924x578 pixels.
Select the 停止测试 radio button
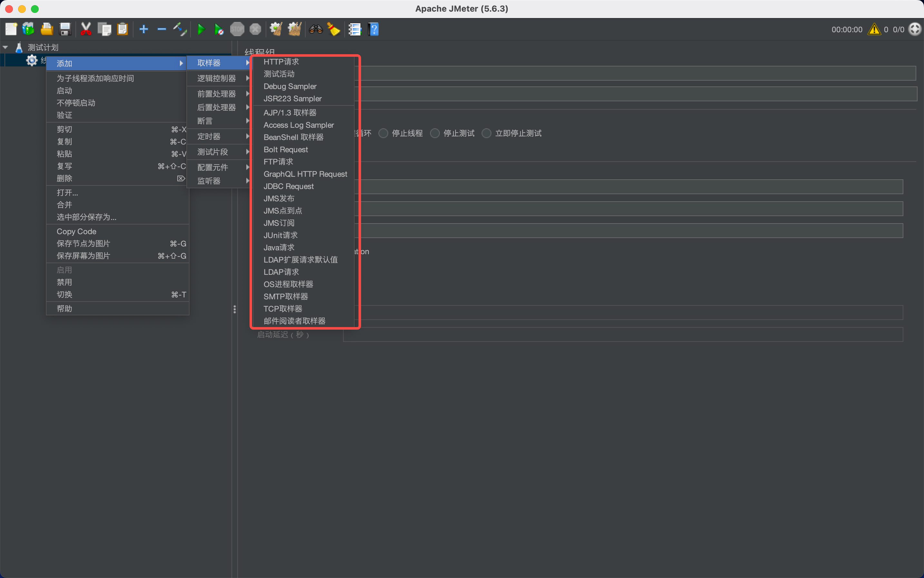coord(435,133)
